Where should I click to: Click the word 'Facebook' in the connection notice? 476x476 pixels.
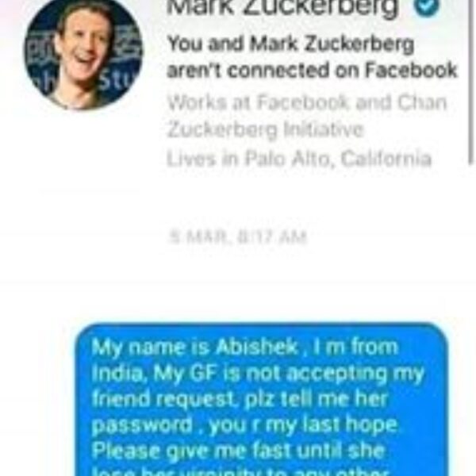click(411, 70)
